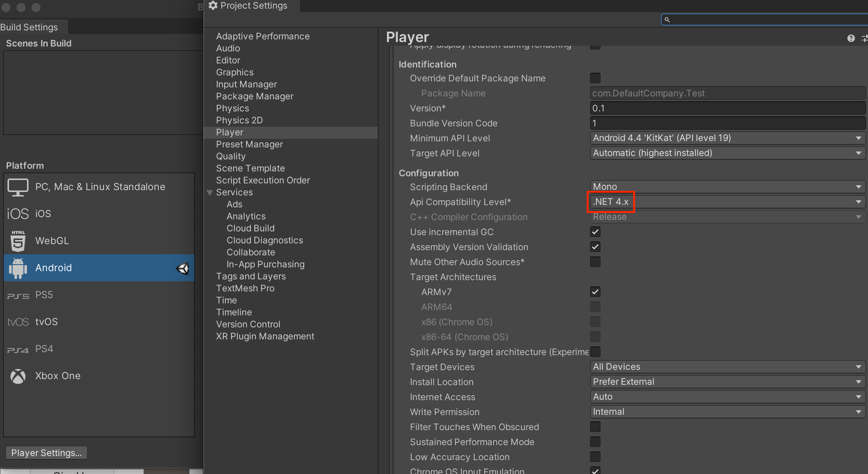Open Package Manager settings
Screen dimensions: 868x474
tap(255, 96)
